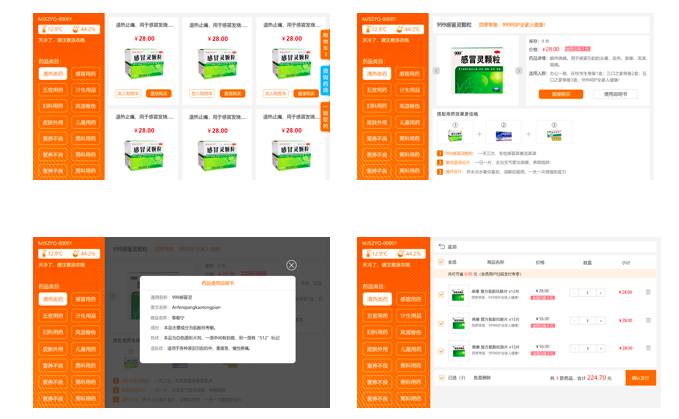679x419 pixels.
Task: Open the 购物车 3 side tab on the list screen
Action: (325, 44)
